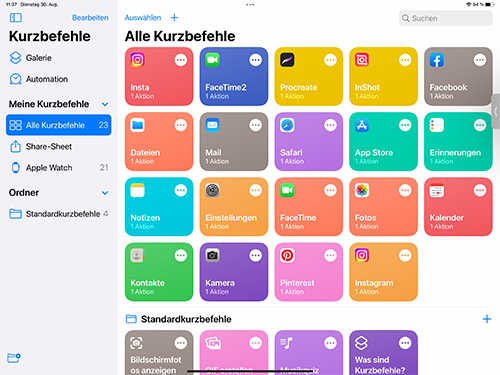
Task: Open options for Kalender shortcut
Action: click(x=480, y=190)
